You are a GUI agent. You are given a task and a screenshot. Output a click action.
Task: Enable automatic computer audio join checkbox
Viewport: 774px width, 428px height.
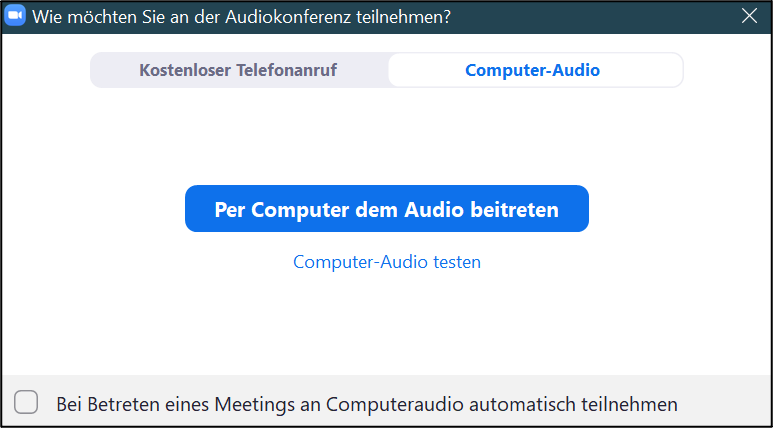[27, 403]
